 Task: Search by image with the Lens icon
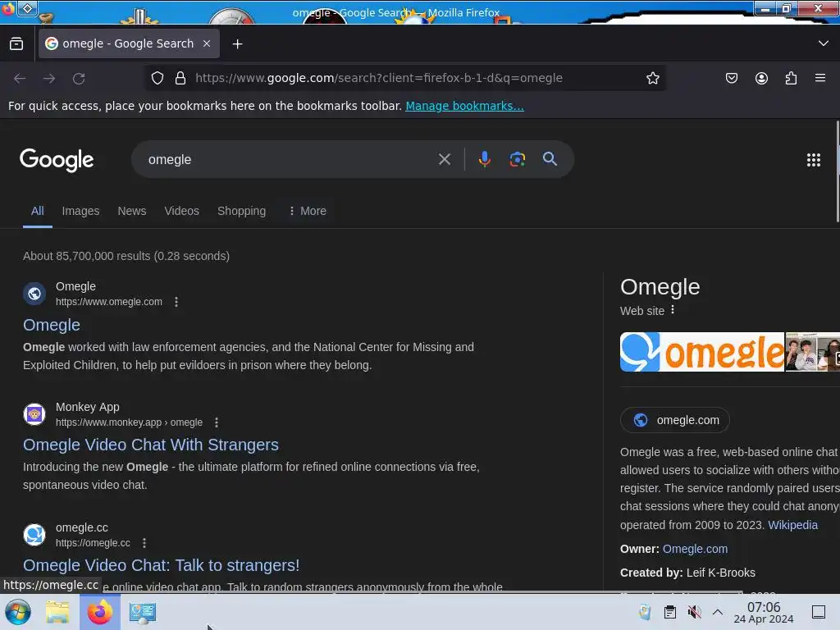(x=518, y=159)
